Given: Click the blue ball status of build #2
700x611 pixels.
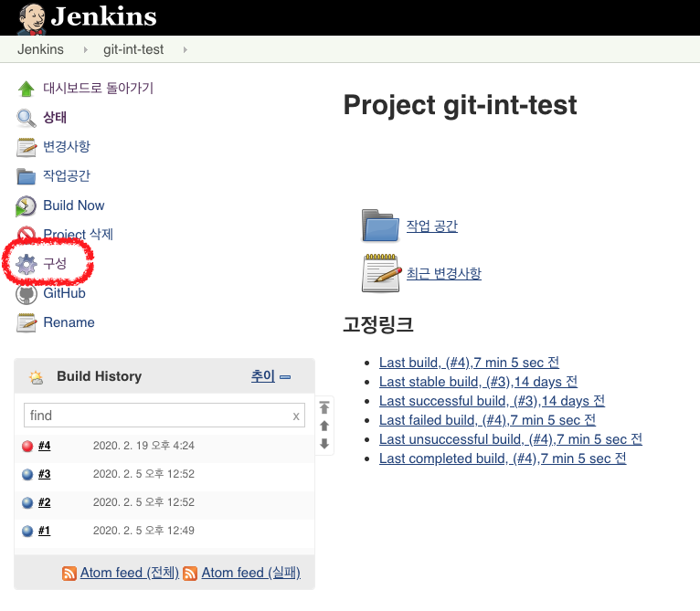Looking at the screenshot, I should coord(27,502).
